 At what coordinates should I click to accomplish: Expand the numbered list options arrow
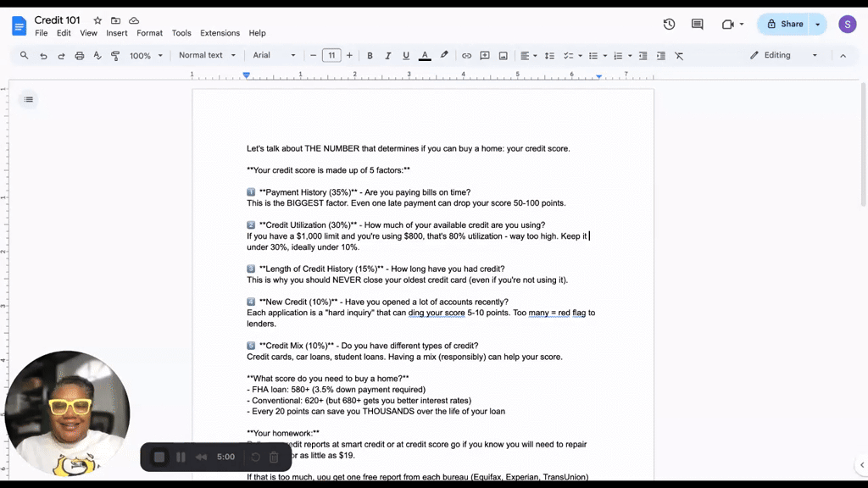click(630, 56)
